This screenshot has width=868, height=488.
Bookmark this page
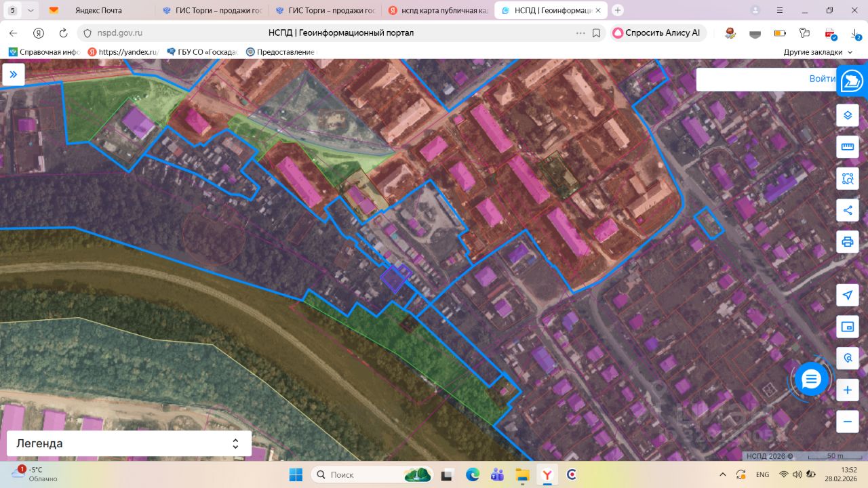click(x=596, y=33)
